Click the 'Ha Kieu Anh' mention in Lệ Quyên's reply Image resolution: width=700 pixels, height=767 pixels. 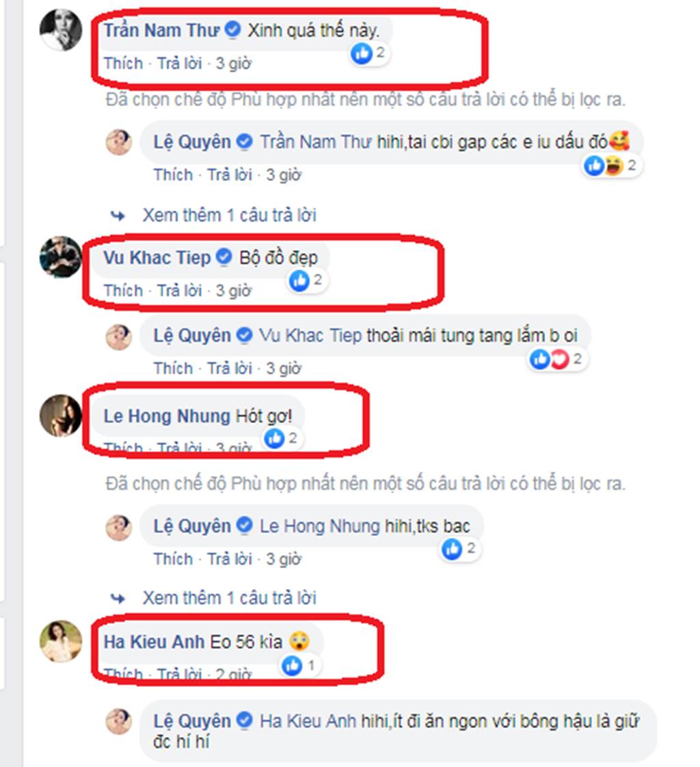click(308, 721)
